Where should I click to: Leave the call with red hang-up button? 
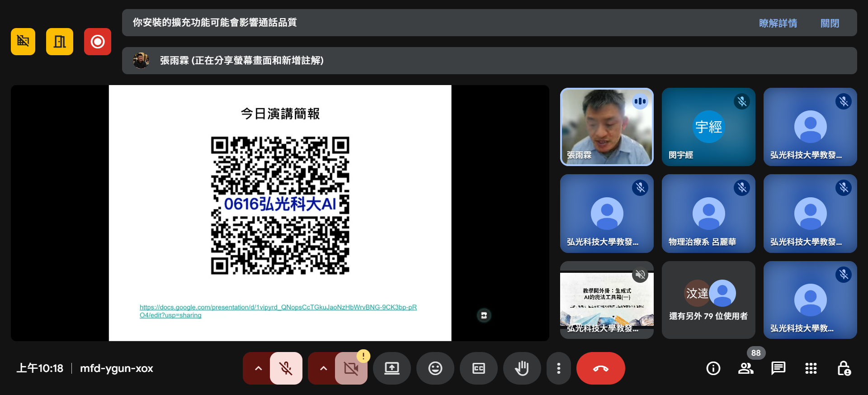[601, 368]
